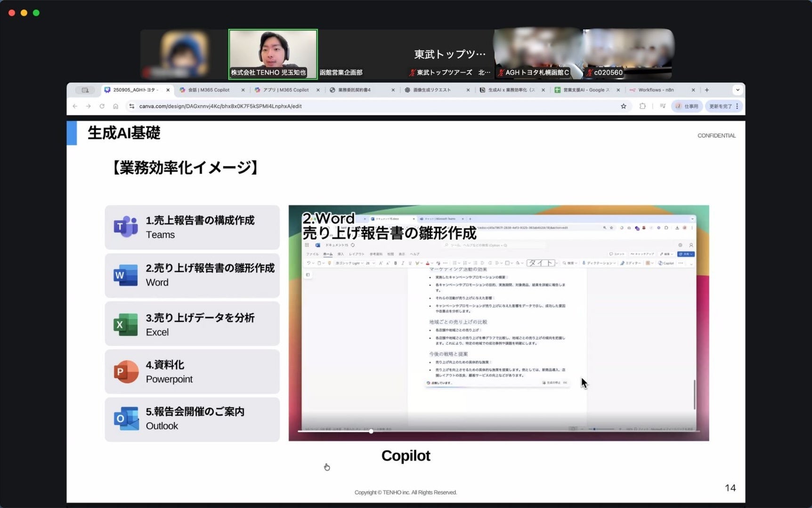The width and height of the screenshot is (812, 508).
Task: Click the Word demo video preview
Action: (x=499, y=323)
